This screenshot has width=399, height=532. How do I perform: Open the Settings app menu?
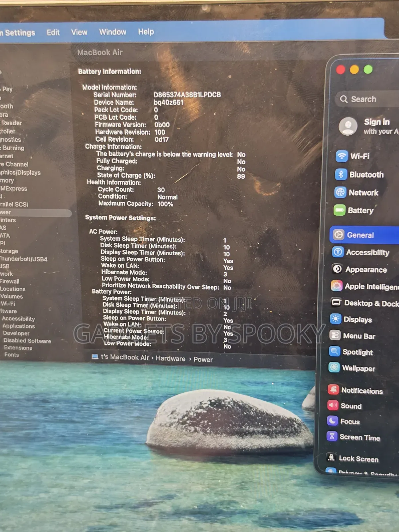[18, 33]
